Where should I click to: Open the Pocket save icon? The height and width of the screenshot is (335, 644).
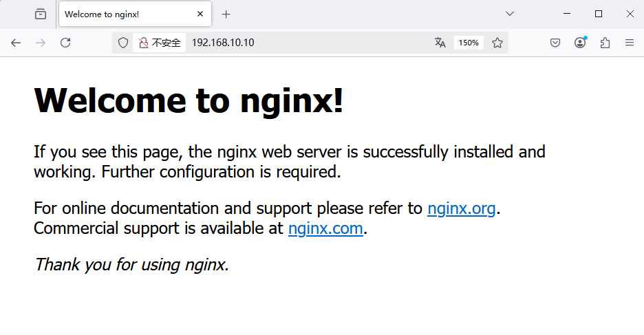(555, 43)
